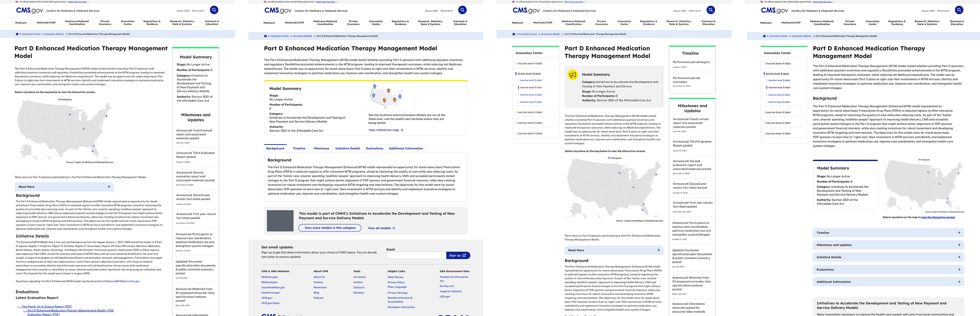Click CMS.gov logo in fourth mockup
The image size is (980, 316).
pyautogui.click(x=774, y=10)
